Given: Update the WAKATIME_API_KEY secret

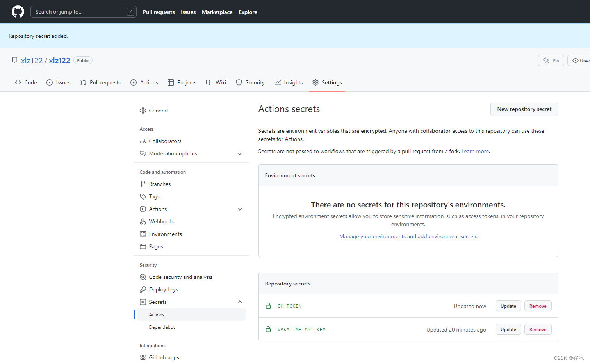Looking at the screenshot, I should click(x=508, y=329).
